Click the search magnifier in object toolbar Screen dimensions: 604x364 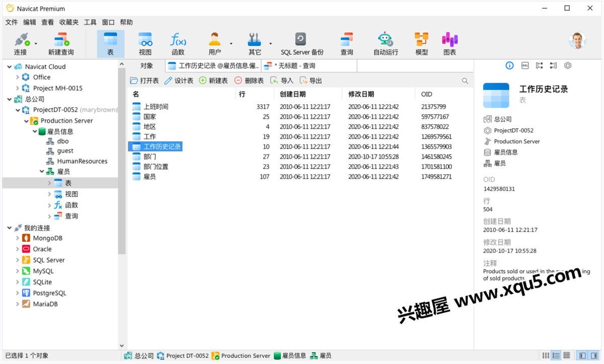pyautogui.click(x=465, y=81)
